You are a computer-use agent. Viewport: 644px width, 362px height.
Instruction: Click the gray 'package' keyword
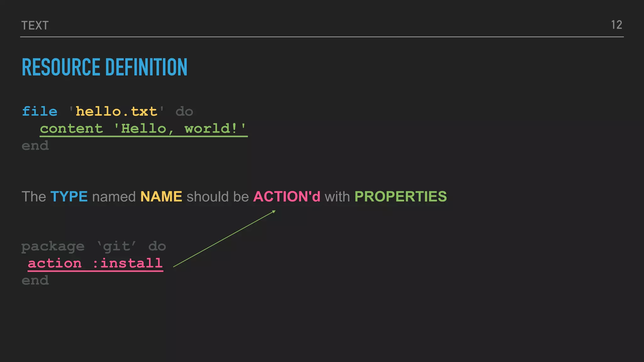[53, 246]
